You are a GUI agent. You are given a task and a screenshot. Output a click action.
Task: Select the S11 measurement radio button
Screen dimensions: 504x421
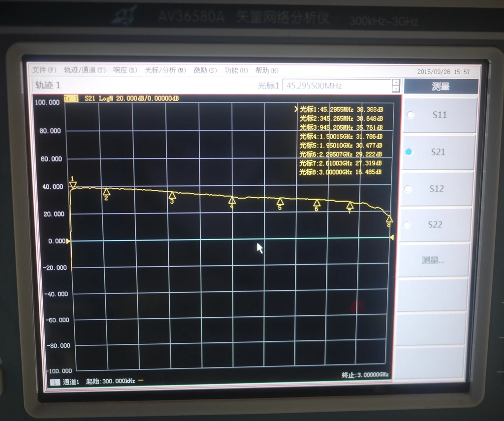tap(410, 115)
